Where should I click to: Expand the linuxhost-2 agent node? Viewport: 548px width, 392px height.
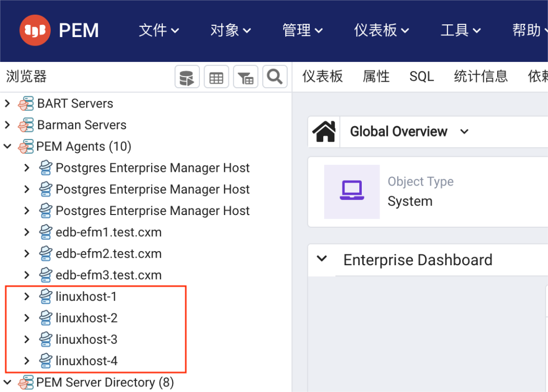27,318
